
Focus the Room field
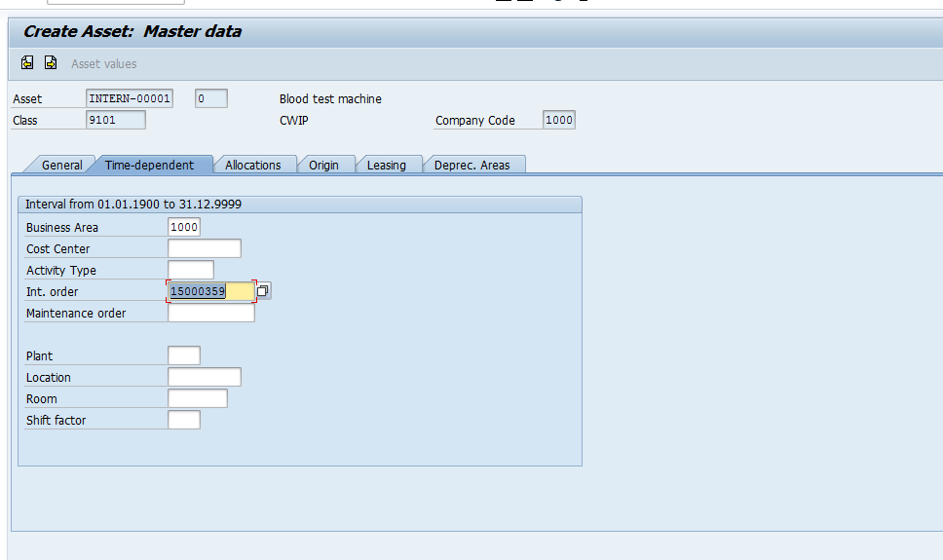198,398
